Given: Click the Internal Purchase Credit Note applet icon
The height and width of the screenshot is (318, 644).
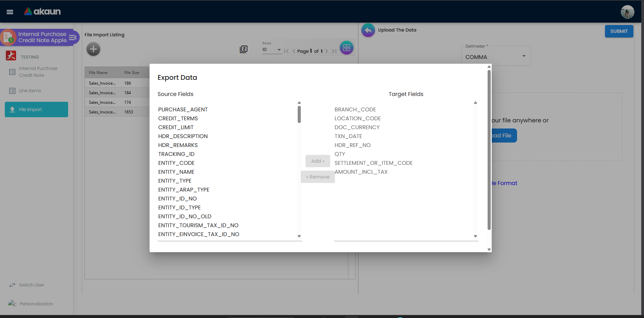Looking at the screenshot, I should (x=8, y=37).
